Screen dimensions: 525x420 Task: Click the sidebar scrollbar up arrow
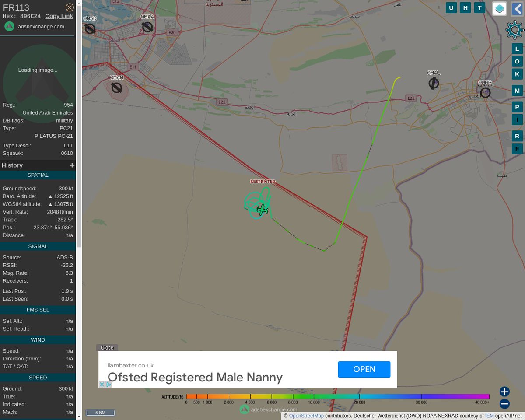pos(79,3)
